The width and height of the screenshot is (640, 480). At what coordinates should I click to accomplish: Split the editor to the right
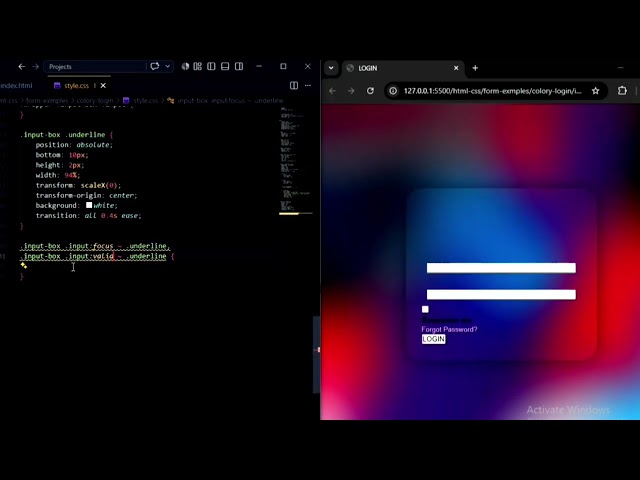pyautogui.click(x=294, y=85)
